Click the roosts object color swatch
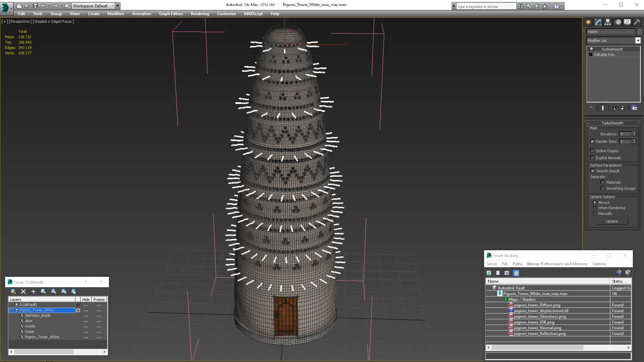 tap(639, 32)
